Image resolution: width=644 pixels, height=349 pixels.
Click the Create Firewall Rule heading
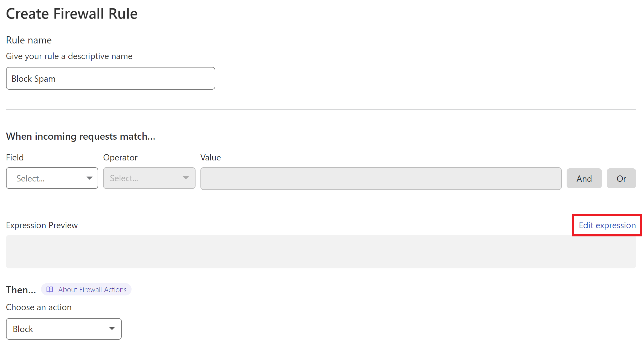pos(72,14)
